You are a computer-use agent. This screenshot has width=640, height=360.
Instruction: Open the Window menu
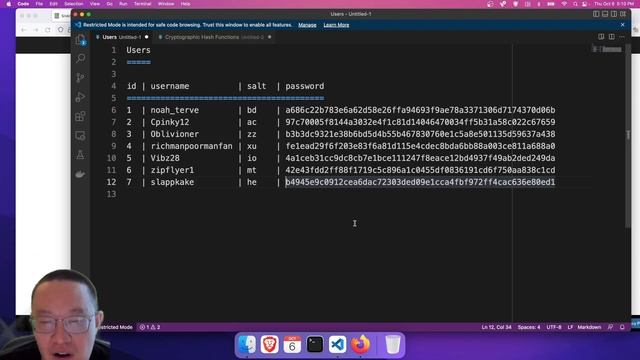pyautogui.click(x=166, y=4)
